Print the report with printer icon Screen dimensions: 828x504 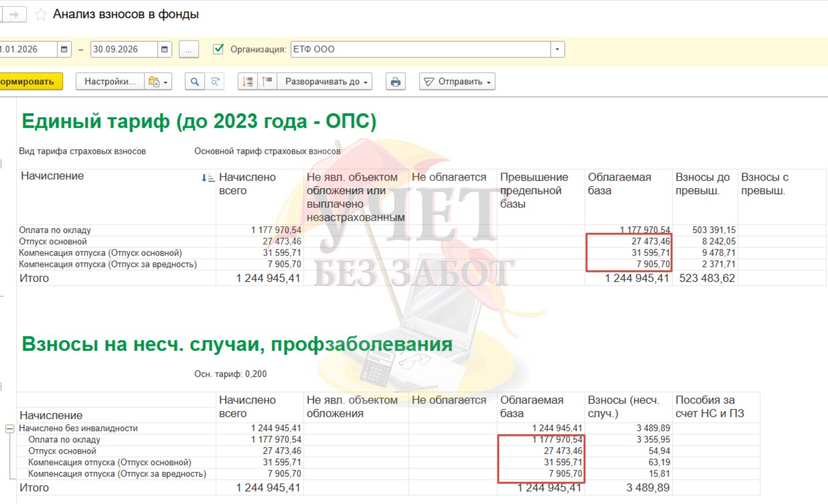tap(396, 82)
